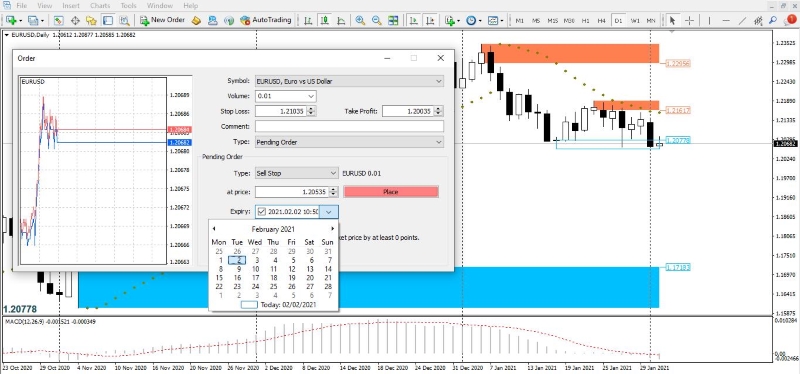Go to next month in calendar
800x374 pixels.
333,229
